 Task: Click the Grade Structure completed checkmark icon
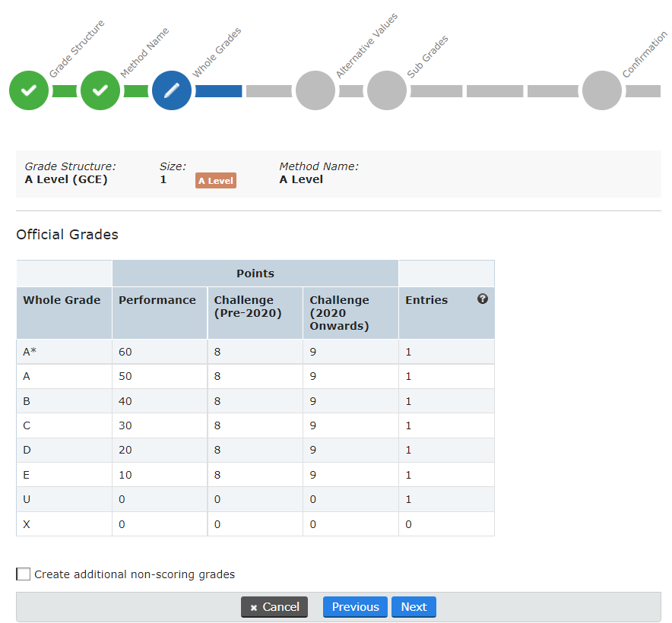[x=29, y=90]
